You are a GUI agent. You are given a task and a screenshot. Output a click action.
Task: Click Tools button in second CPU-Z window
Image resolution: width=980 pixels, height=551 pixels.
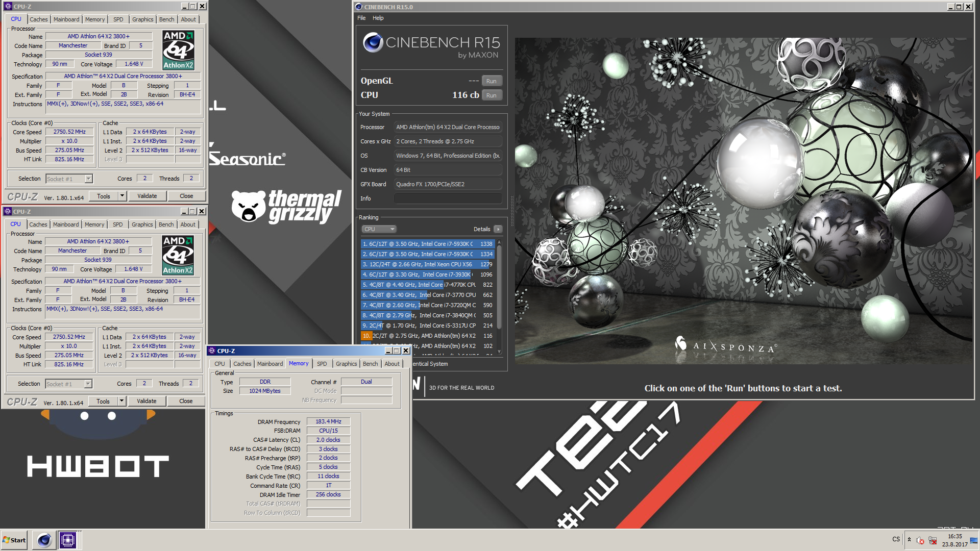point(103,401)
